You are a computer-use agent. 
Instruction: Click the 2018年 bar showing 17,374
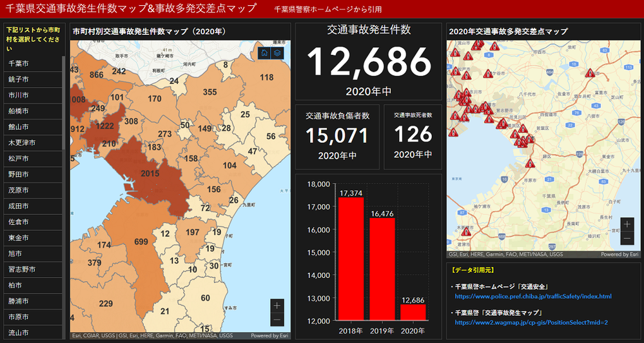pos(351,259)
